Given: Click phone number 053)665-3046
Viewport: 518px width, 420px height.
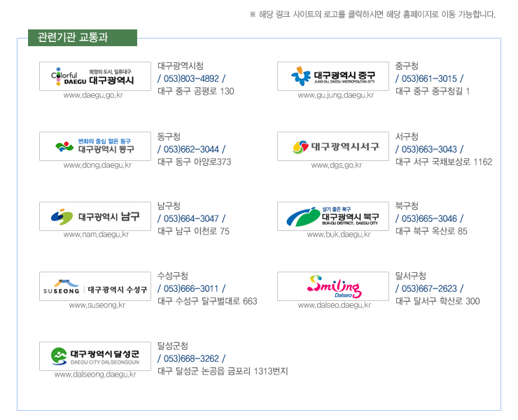Looking at the screenshot, I should (x=429, y=218).
